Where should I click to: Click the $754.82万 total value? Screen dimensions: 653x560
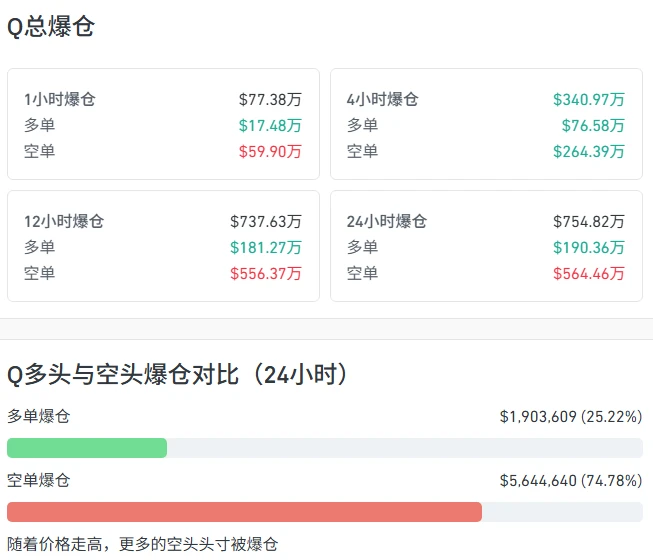[x=589, y=222]
